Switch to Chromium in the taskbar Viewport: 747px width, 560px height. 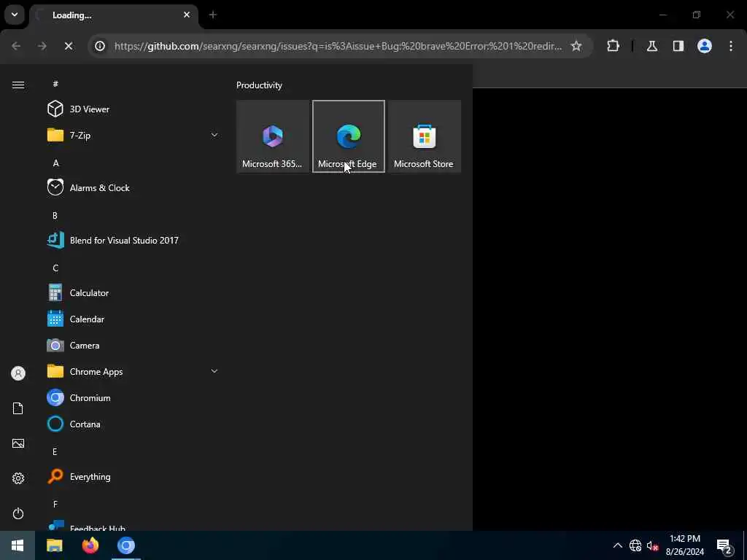pos(125,545)
